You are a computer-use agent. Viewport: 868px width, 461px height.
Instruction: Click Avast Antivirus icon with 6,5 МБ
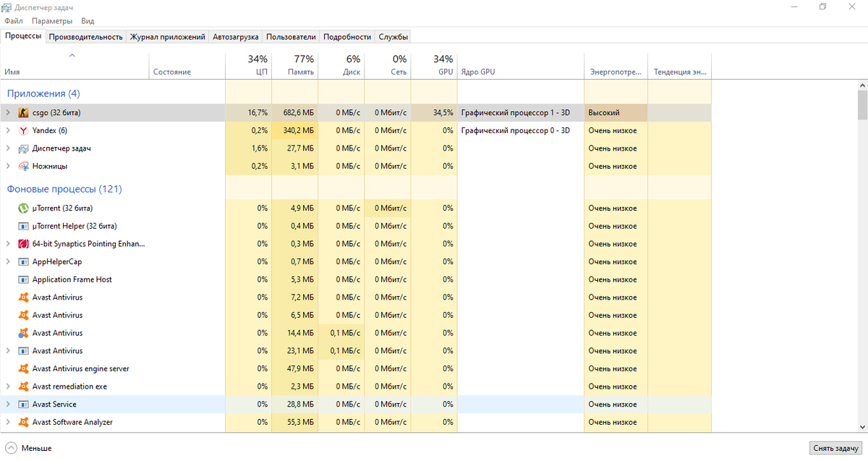coord(23,316)
